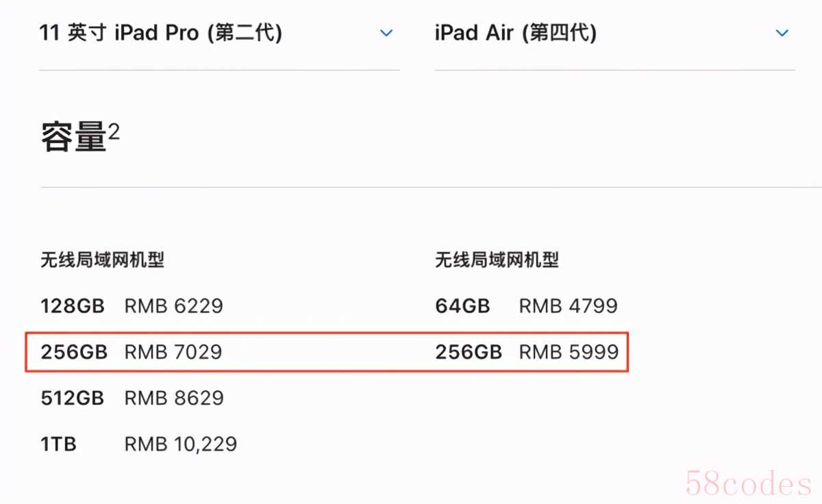Select the 64GB iPad Air capacity label
The image size is (822, 504).
click(x=462, y=305)
